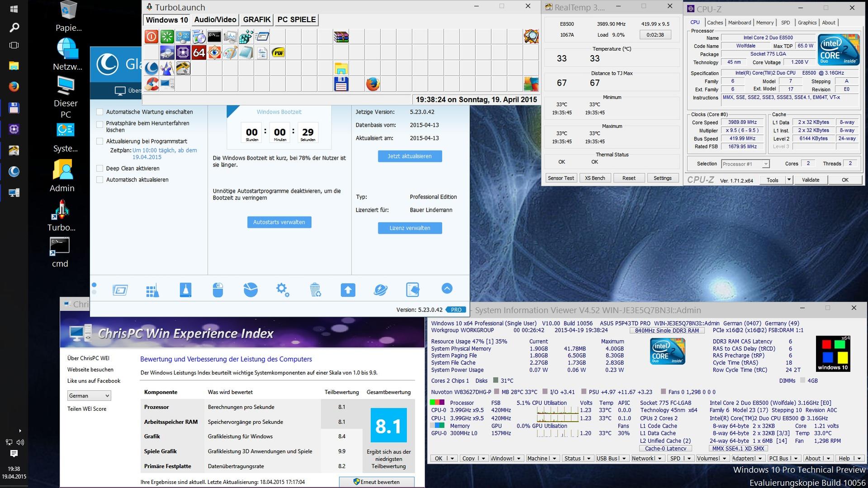Switch to the Graphics tab in CPU-Z
The width and height of the screenshot is (868, 488).
click(x=807, y=23)
